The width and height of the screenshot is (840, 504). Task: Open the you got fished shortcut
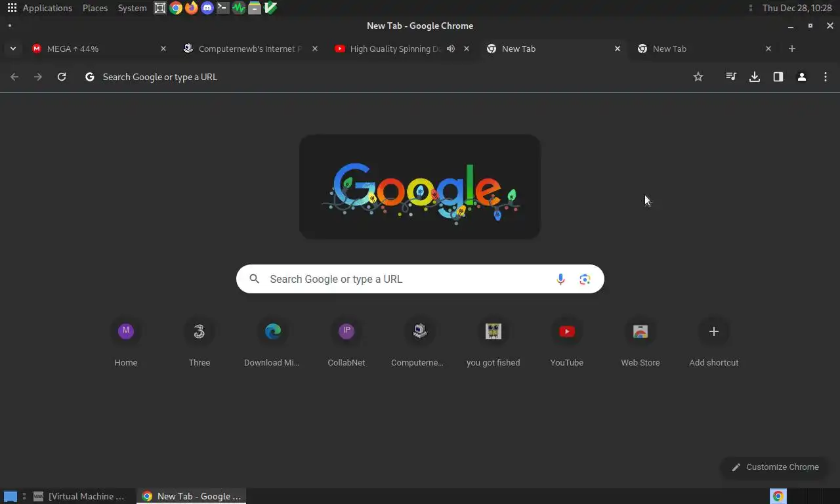click(493, 343)
